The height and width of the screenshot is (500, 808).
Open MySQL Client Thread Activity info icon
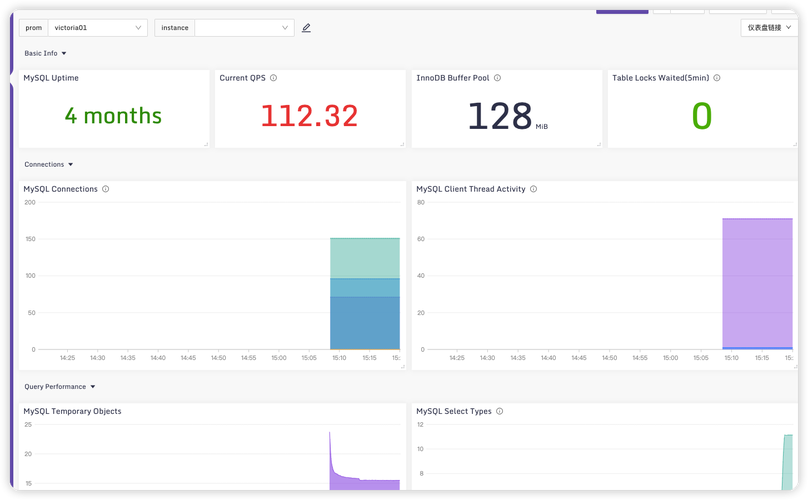533,189
